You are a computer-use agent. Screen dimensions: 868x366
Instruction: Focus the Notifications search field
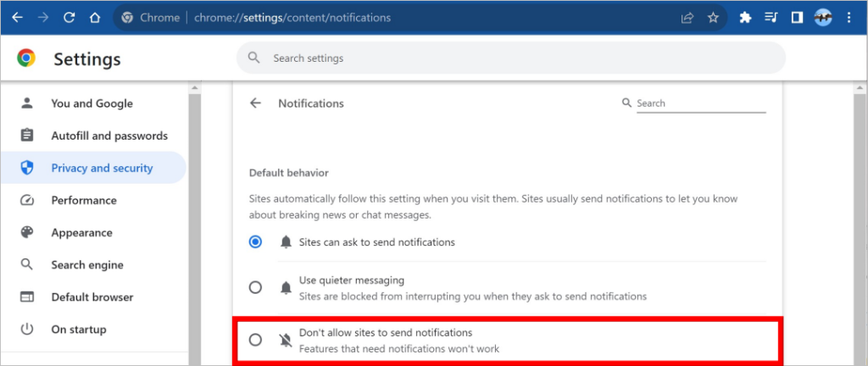pos(701,103)
